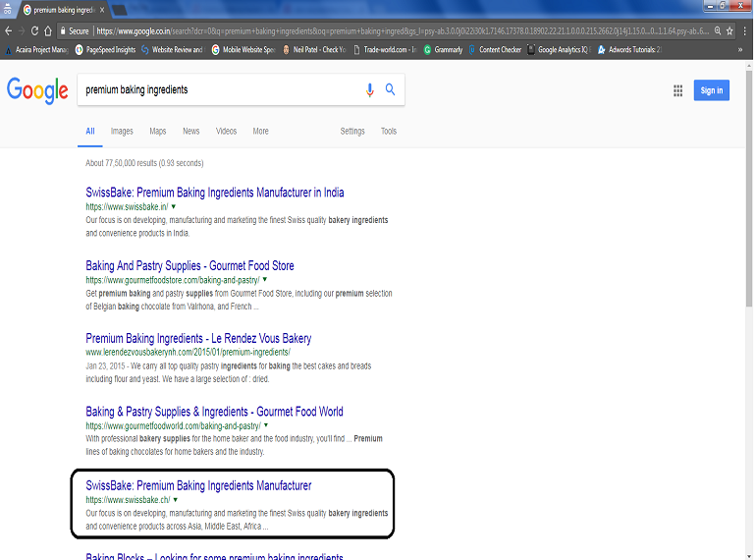Open the search Settings menu

352,132
